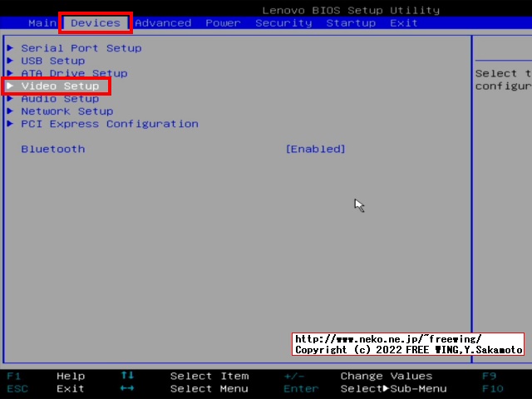Toggle the Bluetooth Enabled value

pos(315,149)
